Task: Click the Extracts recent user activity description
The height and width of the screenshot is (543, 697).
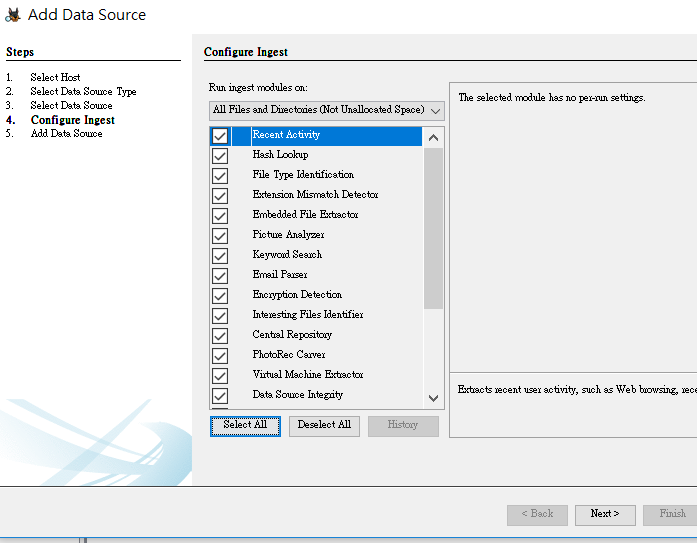Action: click(x=577, y=390)
